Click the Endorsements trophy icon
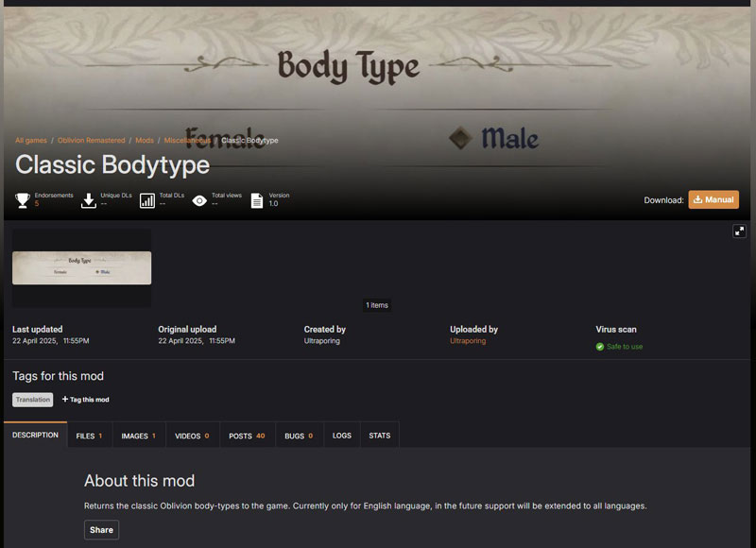The height and width of the screenshot is (548, 756). coord(22,200)
